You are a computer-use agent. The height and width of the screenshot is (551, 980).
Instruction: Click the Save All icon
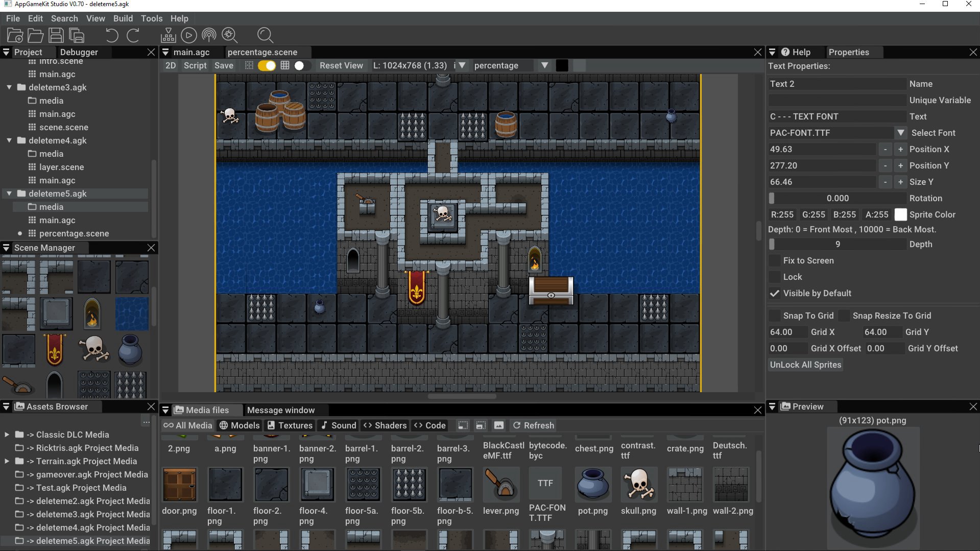pyautogui.click(x=77, y=35)
